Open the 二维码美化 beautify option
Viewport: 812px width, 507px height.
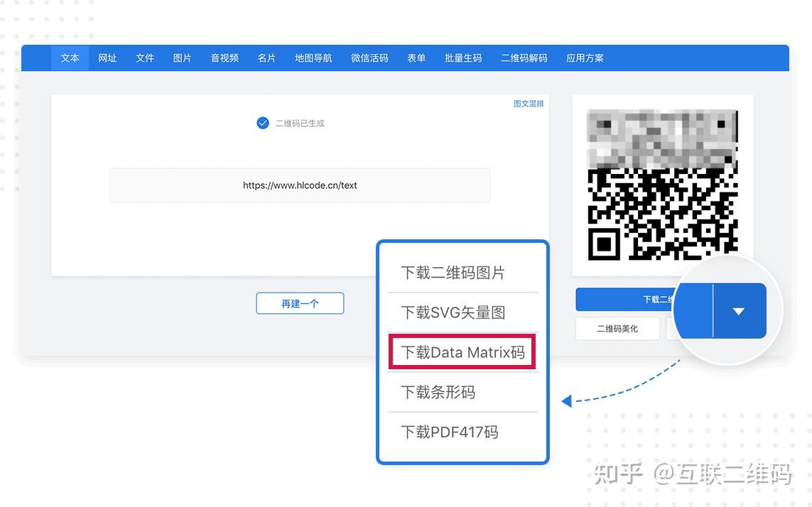[x=617, y=328]
